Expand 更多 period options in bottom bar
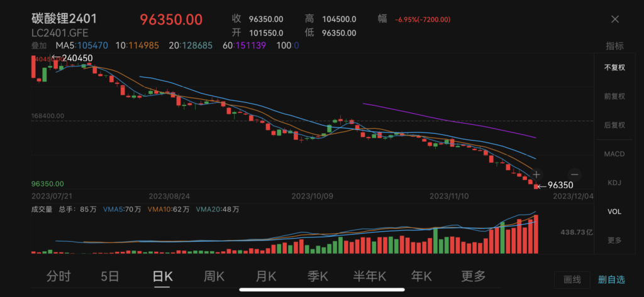Screen dimensions: 644x297 tap(473, 276)
